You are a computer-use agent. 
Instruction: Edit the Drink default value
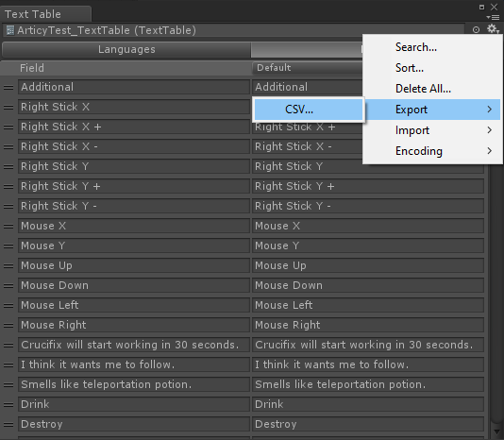[368, 405]
